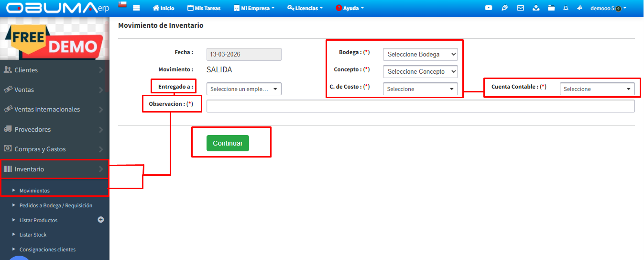Image resolution: width=644 pixels, height=260 pixels.
Task: Select Listar Stock in the sidebar
Action: click(33, 235)
